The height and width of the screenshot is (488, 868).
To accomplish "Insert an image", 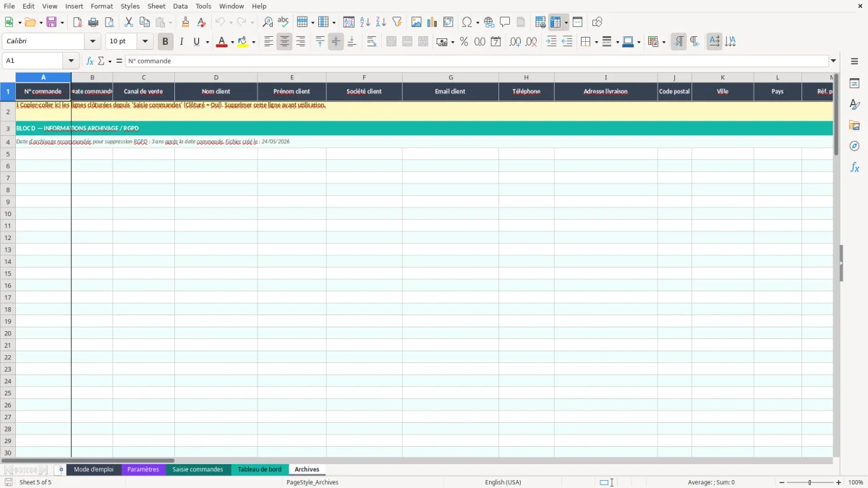I will pos(417,22).
